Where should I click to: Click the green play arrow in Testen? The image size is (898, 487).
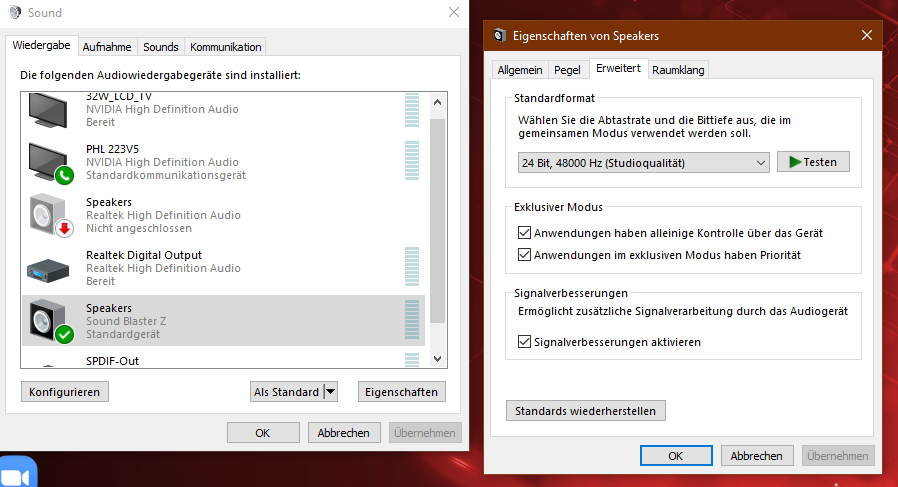[x=794, y=162]
